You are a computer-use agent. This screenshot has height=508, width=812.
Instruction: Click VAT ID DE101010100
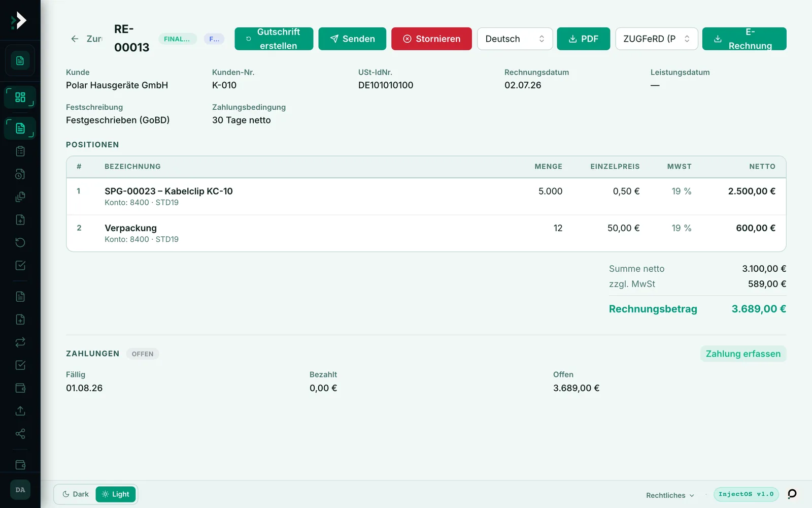coord(386,85)
